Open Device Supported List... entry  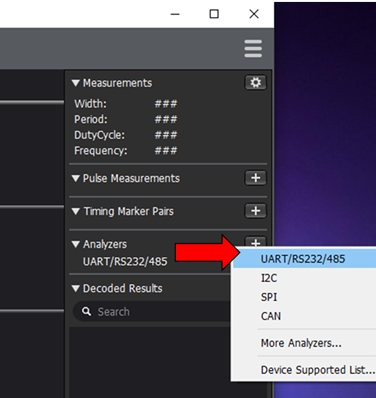[304, 370]
